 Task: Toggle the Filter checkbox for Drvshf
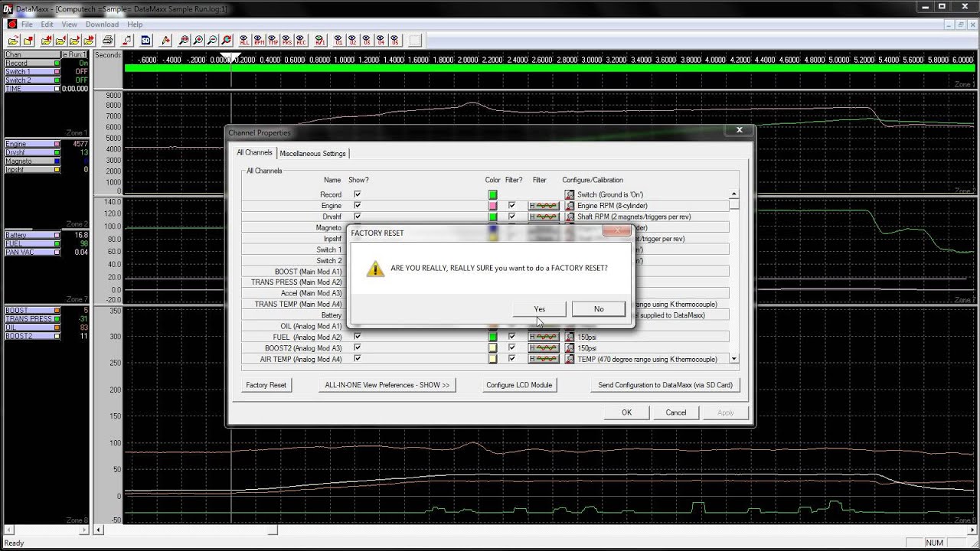pyautogui.click(x=511, y=217)
